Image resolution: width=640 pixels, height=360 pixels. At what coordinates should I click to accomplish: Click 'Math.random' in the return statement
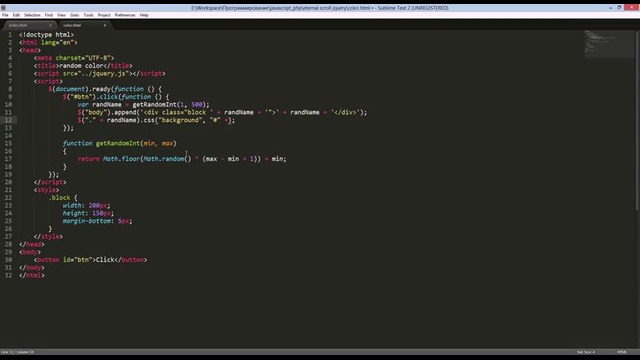pos(163,159)
